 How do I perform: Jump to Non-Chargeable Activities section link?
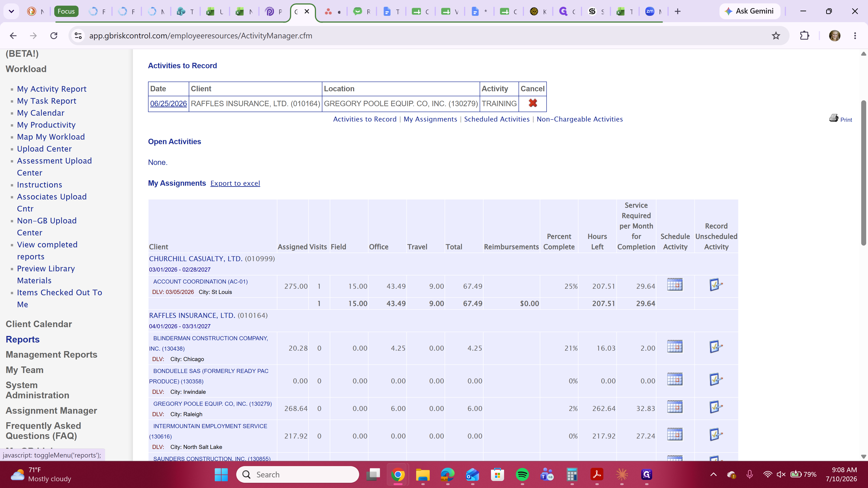[580, 119]
